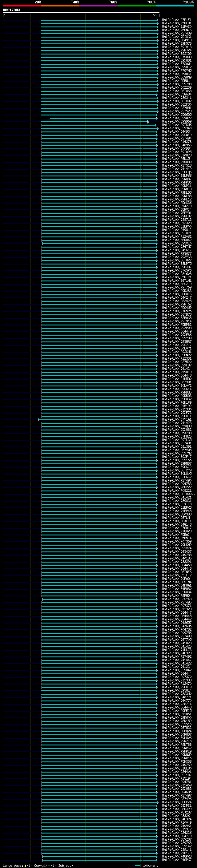This screenshot has width=197, height=868.
Task: Click the cyan ~100% identity color band
Action: (x=175, y=6)
